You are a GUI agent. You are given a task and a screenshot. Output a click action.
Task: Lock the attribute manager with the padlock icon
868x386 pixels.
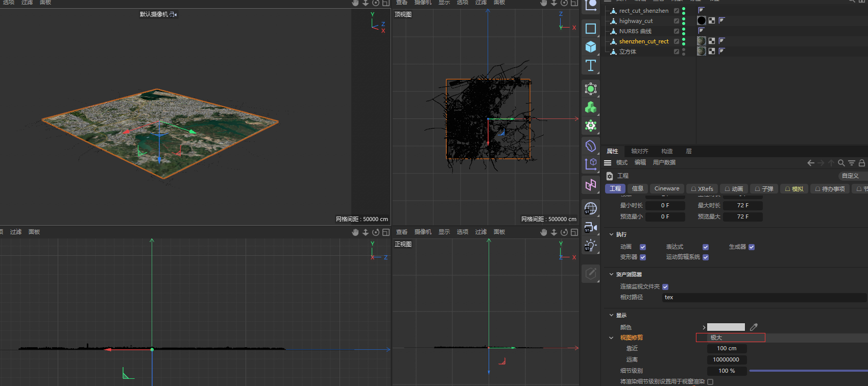click(x=862, y=163)
